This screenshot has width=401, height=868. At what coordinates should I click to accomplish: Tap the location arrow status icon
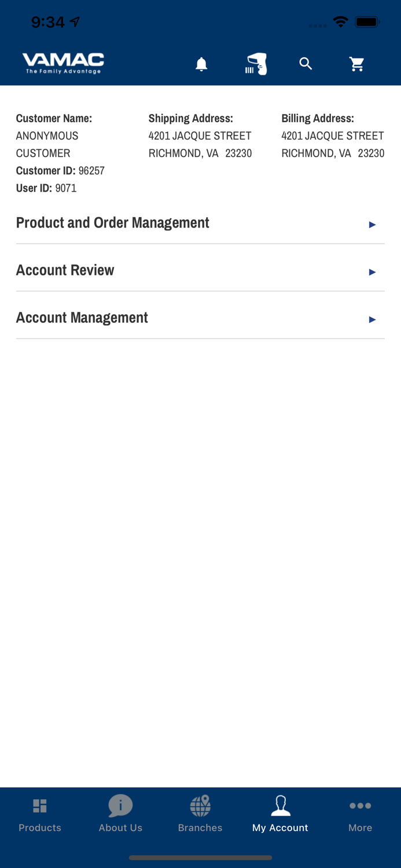coord(75,22)
